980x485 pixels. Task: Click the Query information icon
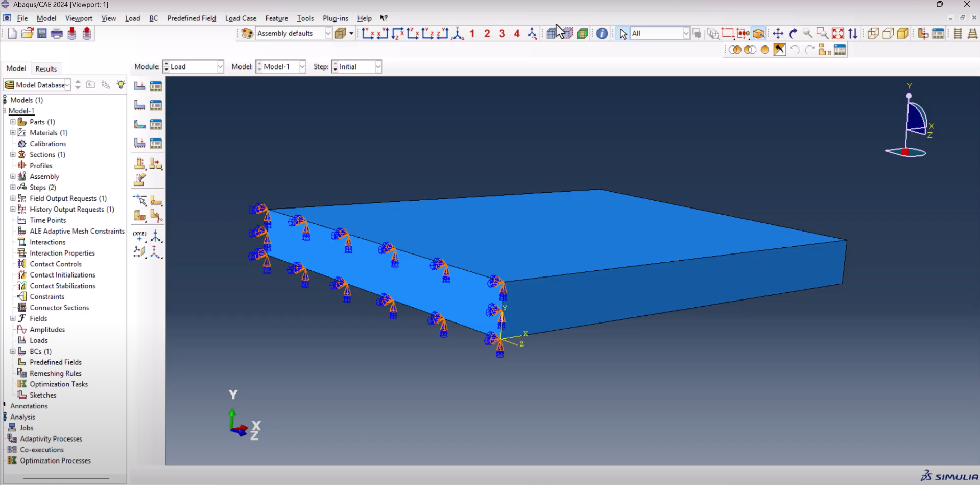click(602, 34)
